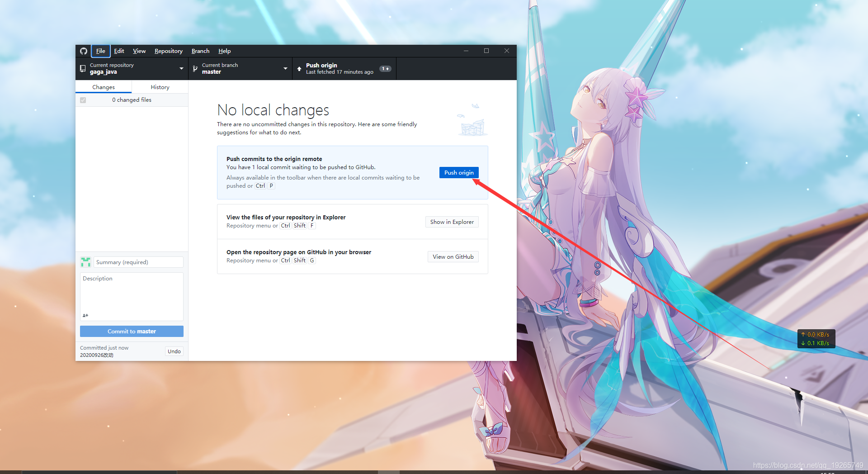
Task: Switch to the Changes tab
Action: (104, 87)
